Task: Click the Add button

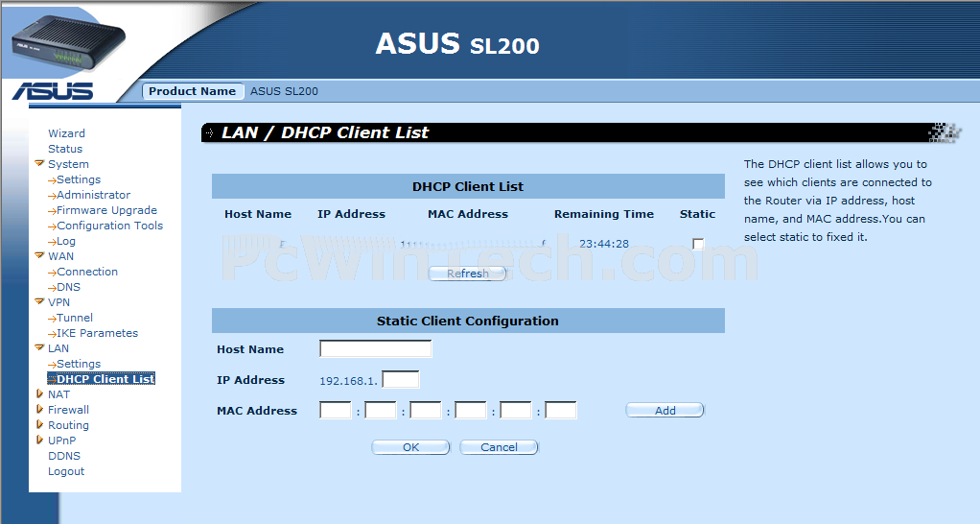Action: coord(665,410)
